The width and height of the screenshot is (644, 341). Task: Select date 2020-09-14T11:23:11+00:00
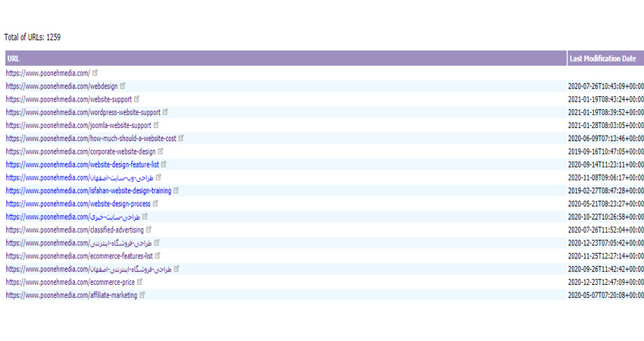[606, 164]
